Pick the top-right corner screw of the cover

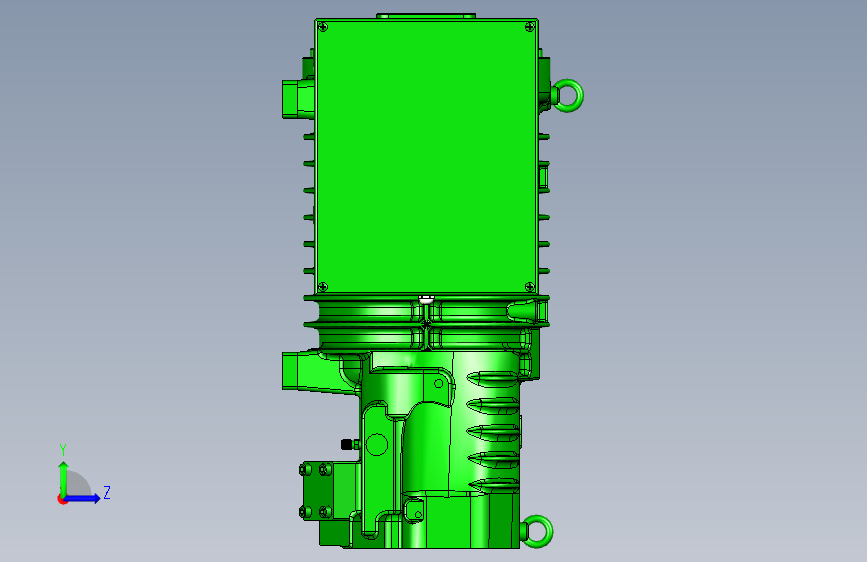[529, 27]
